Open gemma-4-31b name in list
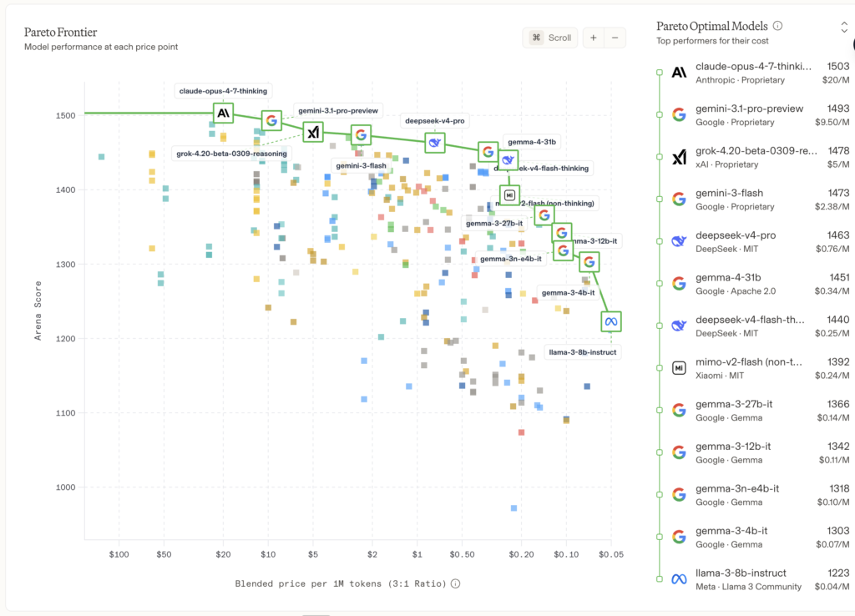 tap(728, 277)
